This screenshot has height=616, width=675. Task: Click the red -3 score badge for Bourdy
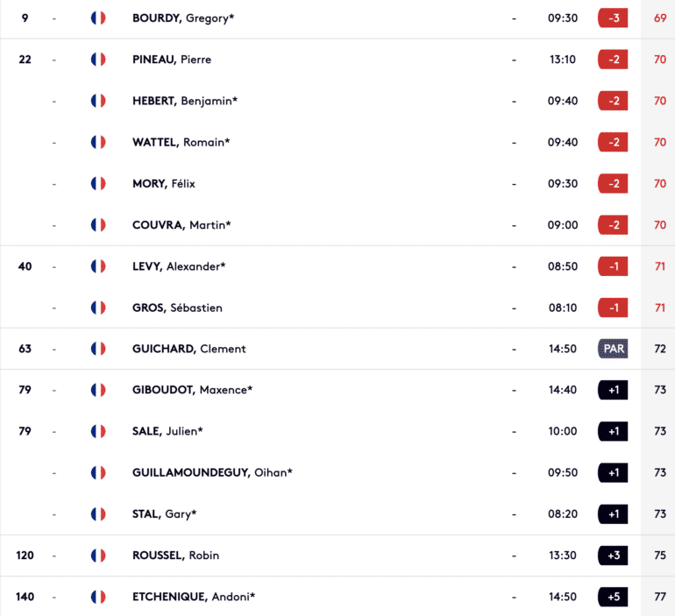pyautogui.click(x=613, y=18)
